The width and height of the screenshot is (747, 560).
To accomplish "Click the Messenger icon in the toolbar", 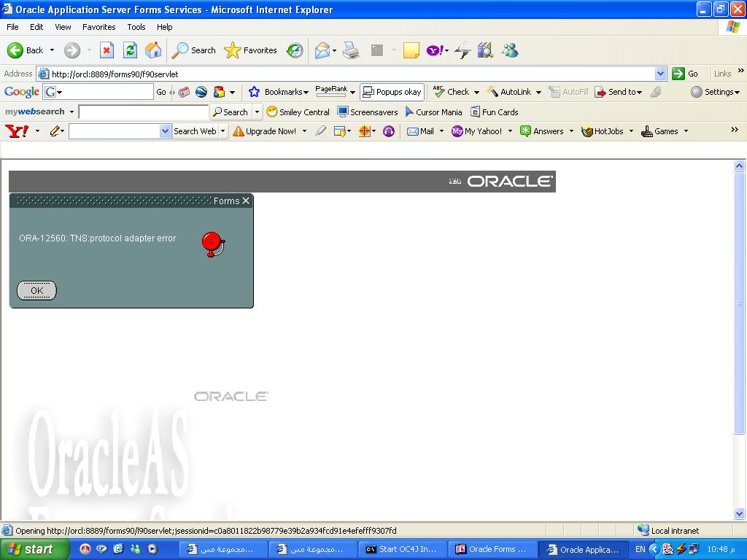I will click(x=510, y=50).
